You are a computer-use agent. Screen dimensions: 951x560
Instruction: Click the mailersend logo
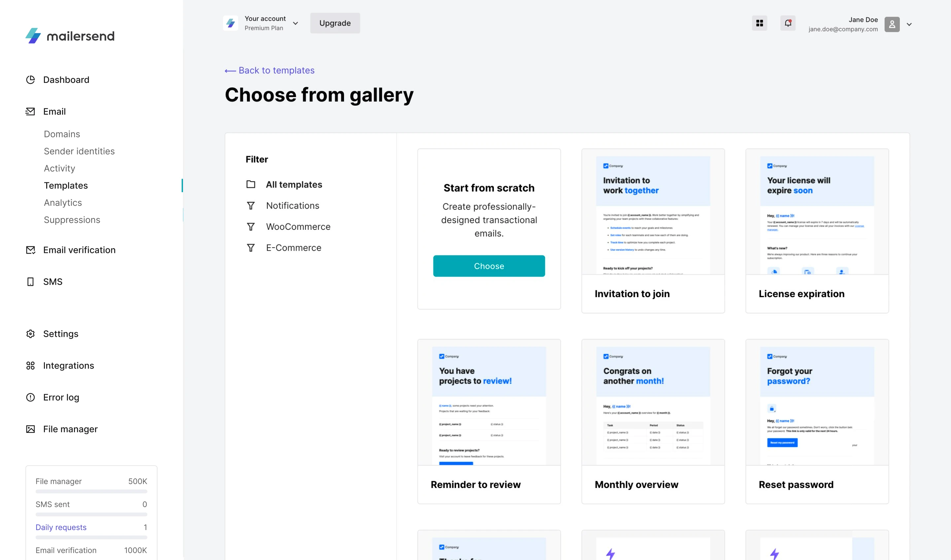coord(70,36)
